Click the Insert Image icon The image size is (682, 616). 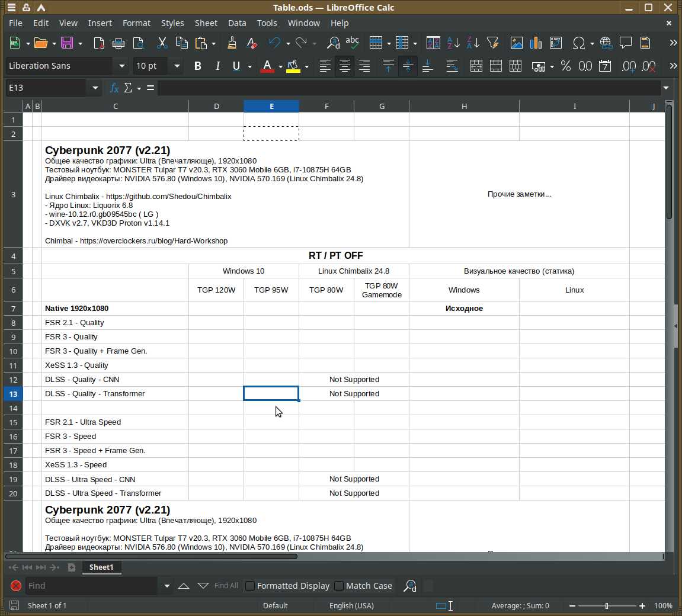click(x=517, y=43)
